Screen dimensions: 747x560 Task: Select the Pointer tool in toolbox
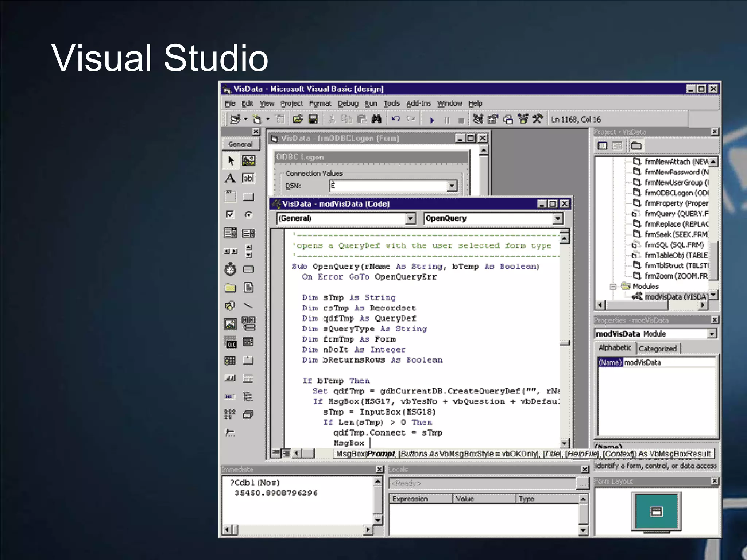tap(231, 160)
